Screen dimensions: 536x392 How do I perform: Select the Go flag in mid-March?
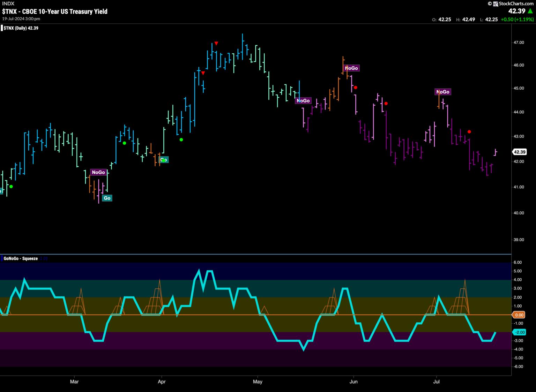click(x=107, y=198)
